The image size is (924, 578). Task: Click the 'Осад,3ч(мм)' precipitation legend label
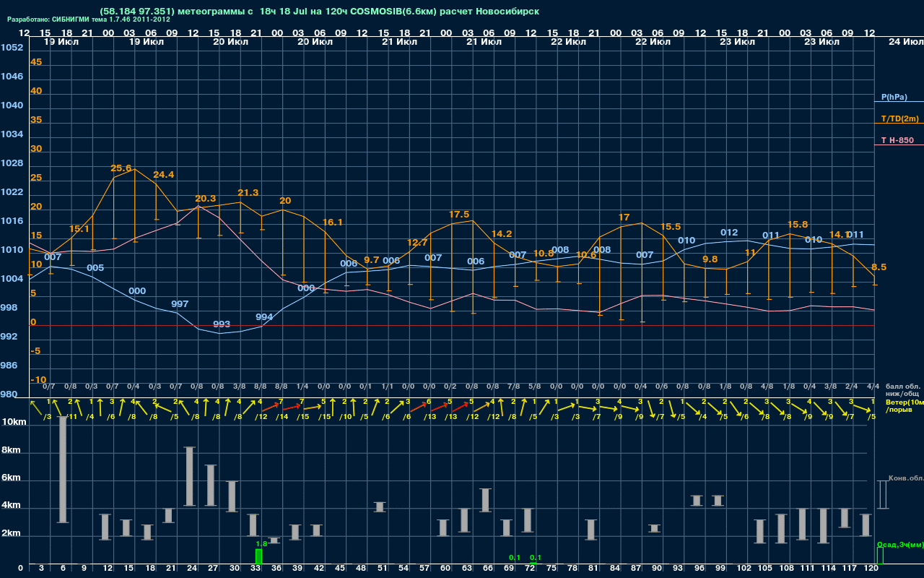click(899, 545)
